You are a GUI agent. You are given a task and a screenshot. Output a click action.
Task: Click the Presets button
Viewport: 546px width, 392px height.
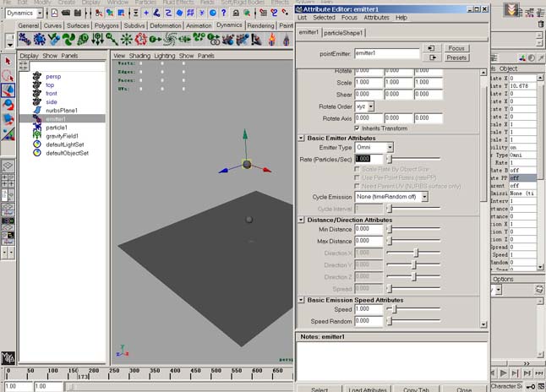(x=456, y=57)
